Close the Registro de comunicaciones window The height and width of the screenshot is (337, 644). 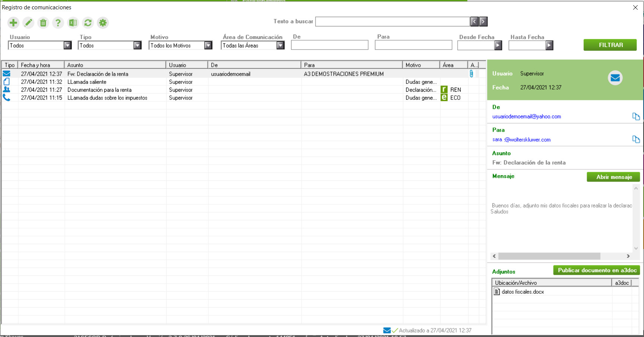[635, 7]
